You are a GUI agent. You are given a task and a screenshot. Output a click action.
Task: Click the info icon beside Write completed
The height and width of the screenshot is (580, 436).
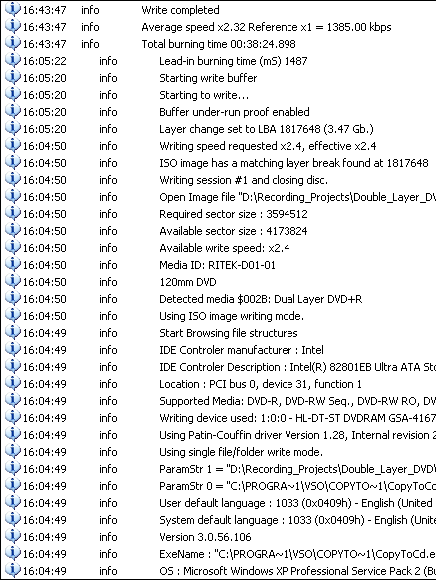click(13, 9)
